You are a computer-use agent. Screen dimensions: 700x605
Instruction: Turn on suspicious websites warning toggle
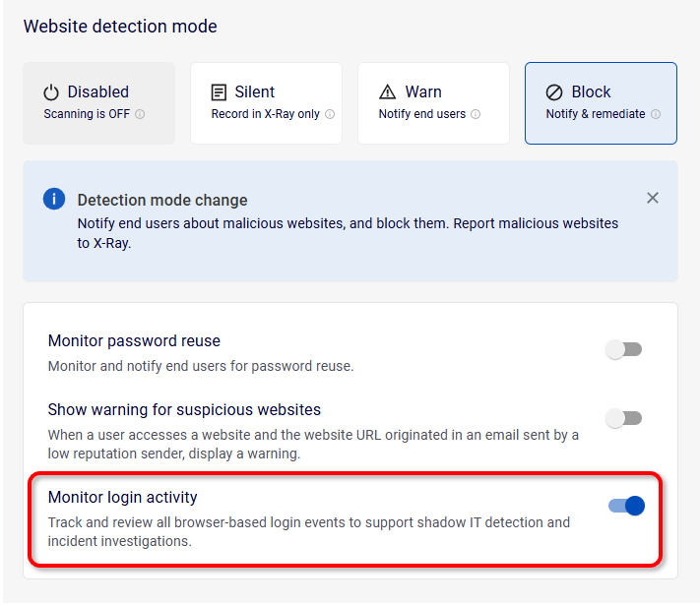point(623,418)
